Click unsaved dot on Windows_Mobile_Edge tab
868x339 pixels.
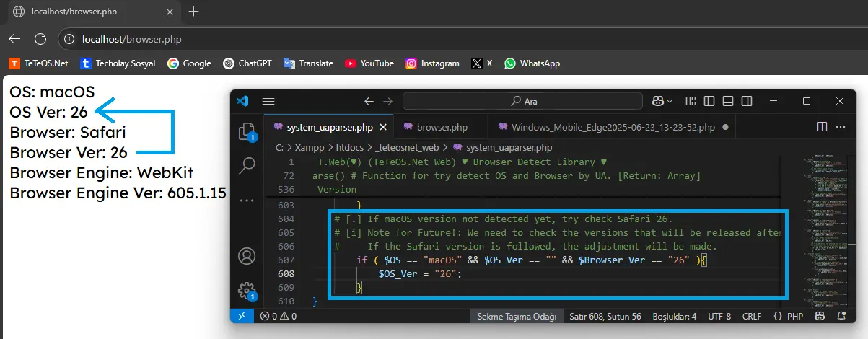(x=725, y=128)
